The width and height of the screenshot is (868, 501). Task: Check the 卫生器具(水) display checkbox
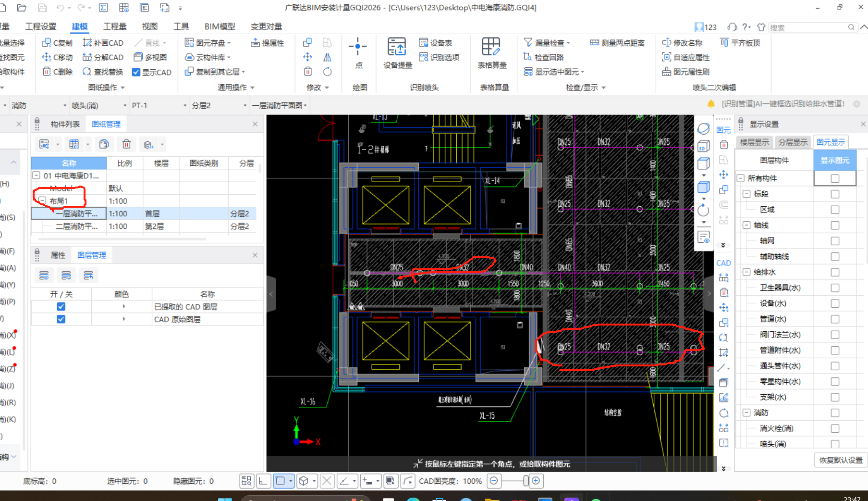[835, 288]
